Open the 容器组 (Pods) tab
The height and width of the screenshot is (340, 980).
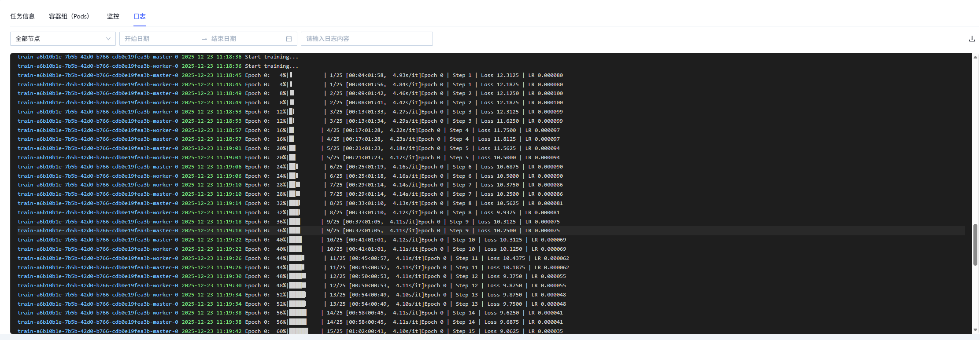(69, 16)
